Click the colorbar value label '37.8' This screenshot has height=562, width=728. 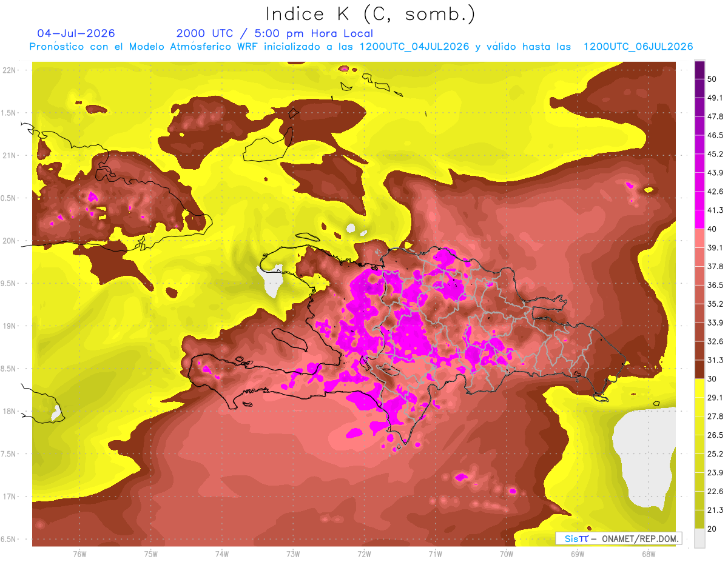[x=715, y=266]
